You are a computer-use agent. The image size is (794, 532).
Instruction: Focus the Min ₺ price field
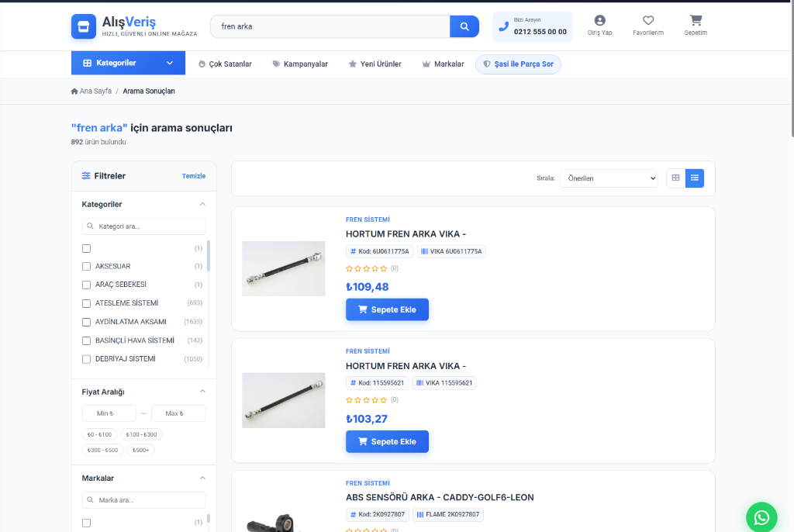point(109,413)
